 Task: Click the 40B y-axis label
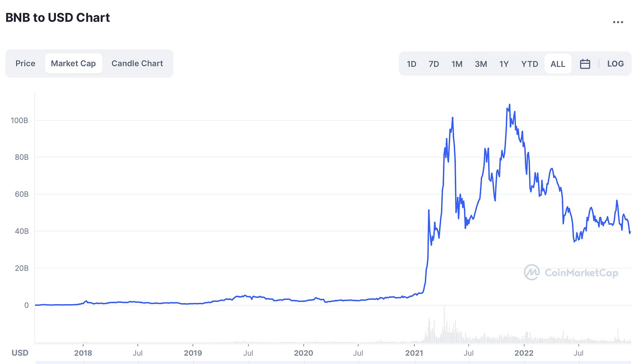click(x=21, y=231)
